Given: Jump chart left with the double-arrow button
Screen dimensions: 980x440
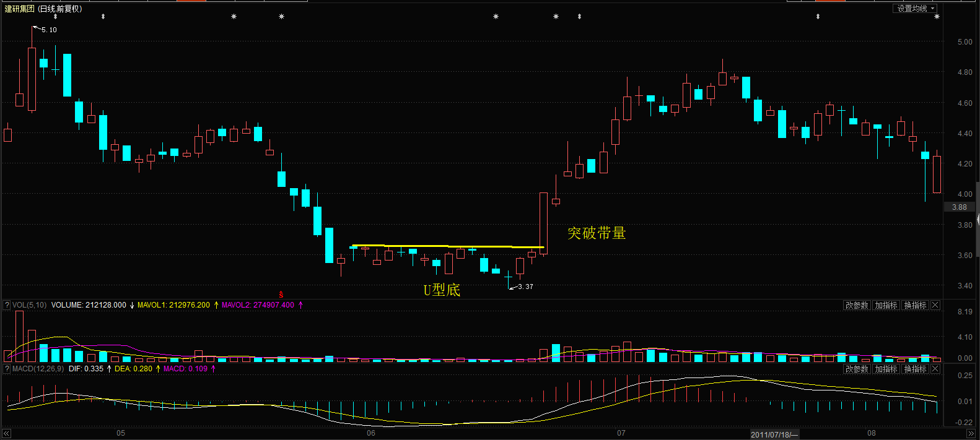Looking at the screenshot, I should coord(6,434).
